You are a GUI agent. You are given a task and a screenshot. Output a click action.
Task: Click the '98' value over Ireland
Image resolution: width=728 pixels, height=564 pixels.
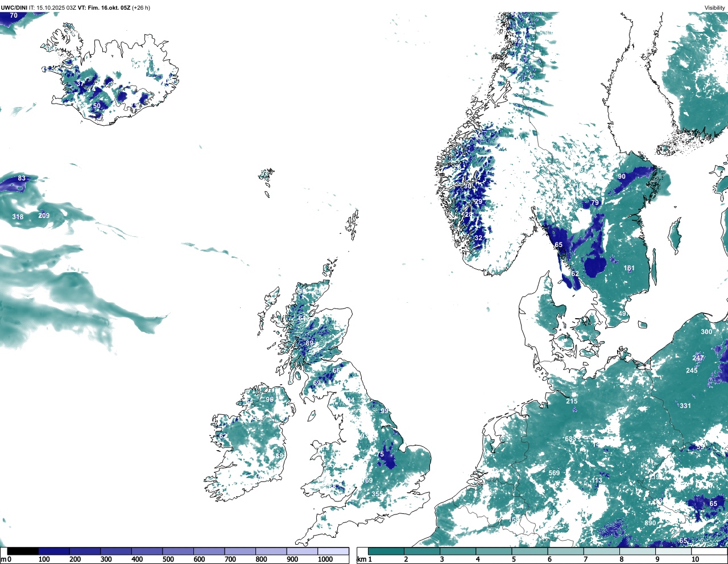click(270, 400)
